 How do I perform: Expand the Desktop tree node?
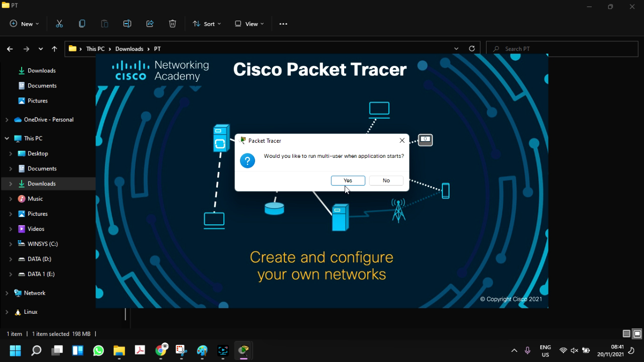(x=11, y=153)
